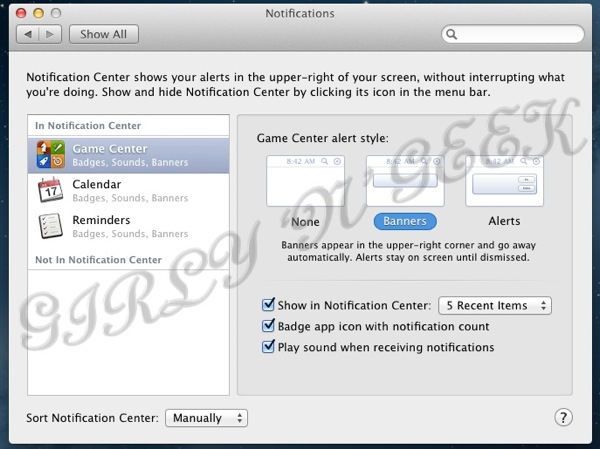This screenshot has width=600, height=449.
Task: Open the Sort Notification Center Manually dropdown
Action: tap(206, 418)
